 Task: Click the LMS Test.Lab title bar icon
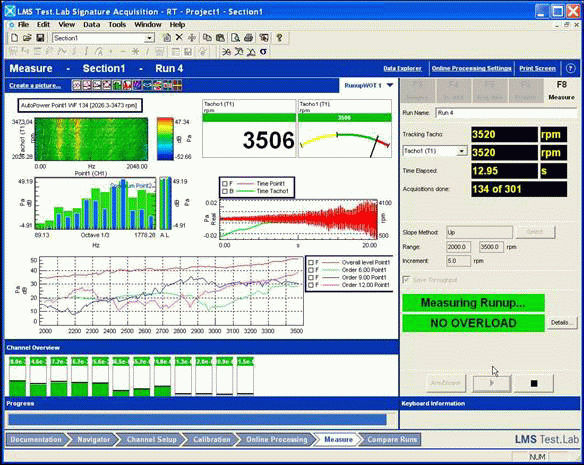(x=10, y=11)
